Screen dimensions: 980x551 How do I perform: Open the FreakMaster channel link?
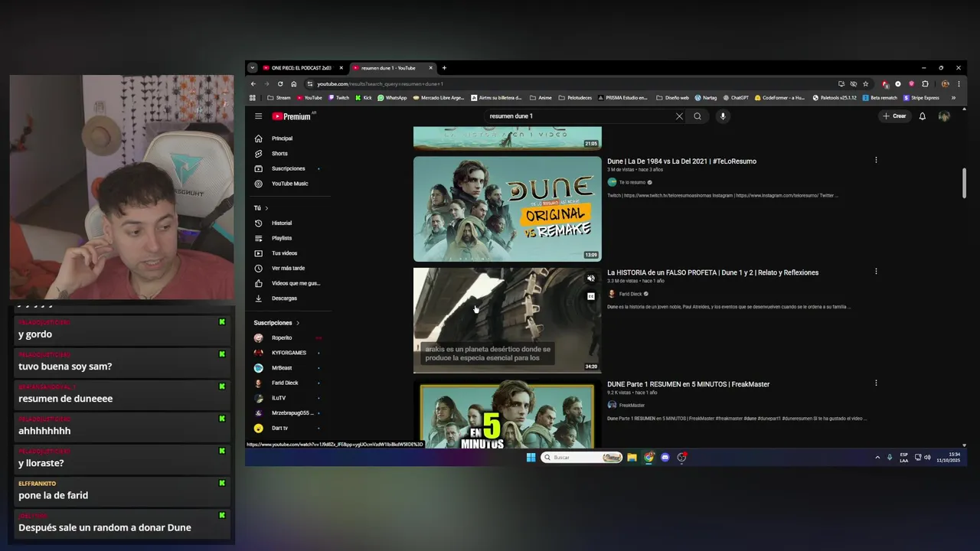tap(632, 405)
